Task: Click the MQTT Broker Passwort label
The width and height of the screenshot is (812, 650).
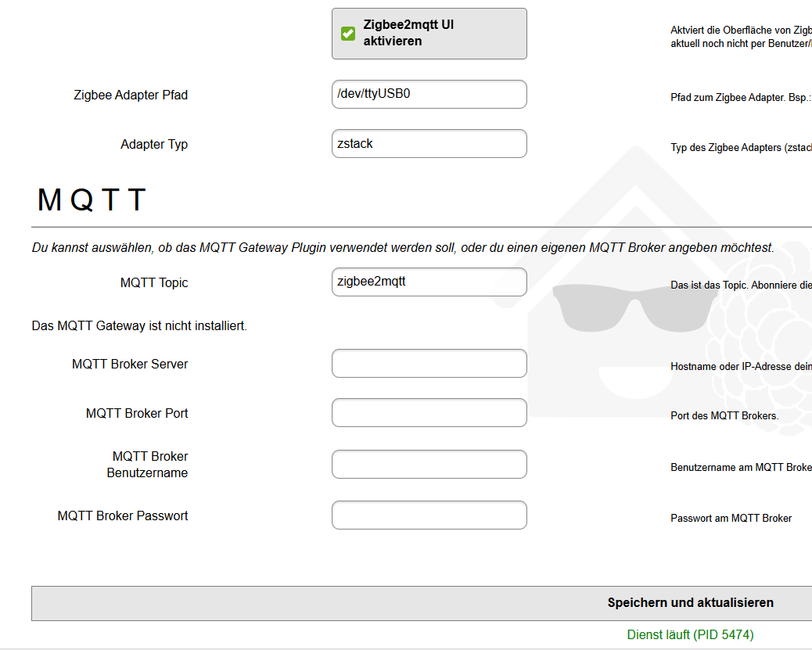Action: click(123, 516)
